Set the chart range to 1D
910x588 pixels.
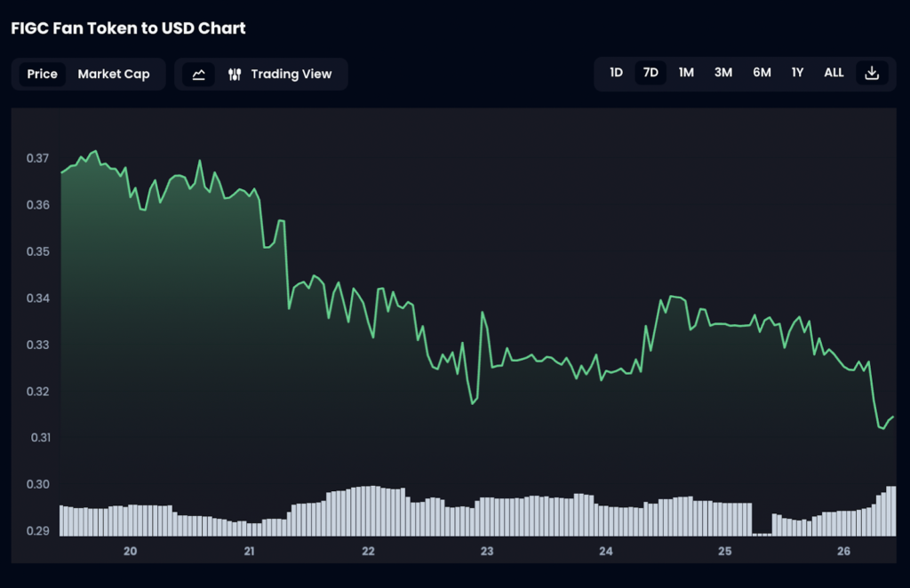pyautogui.click(x=616, y=73)
